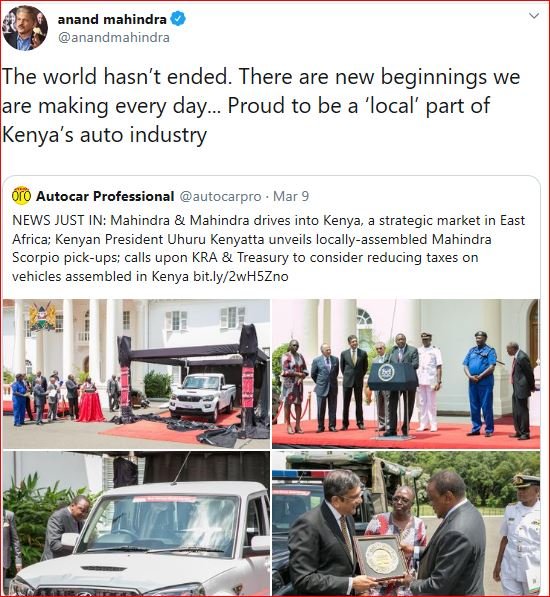
Task: Click the presidential podium seal in photo
Action: point(387,373)
